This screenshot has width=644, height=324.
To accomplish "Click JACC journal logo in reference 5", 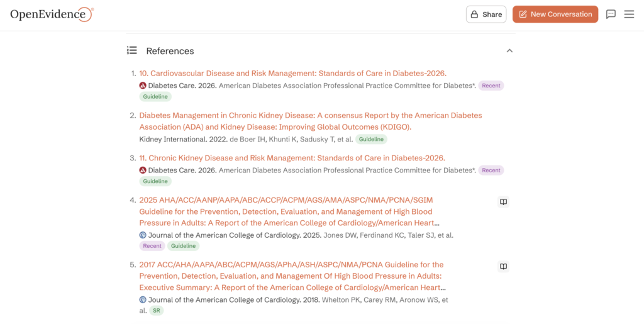I will [x=143, y=299].
